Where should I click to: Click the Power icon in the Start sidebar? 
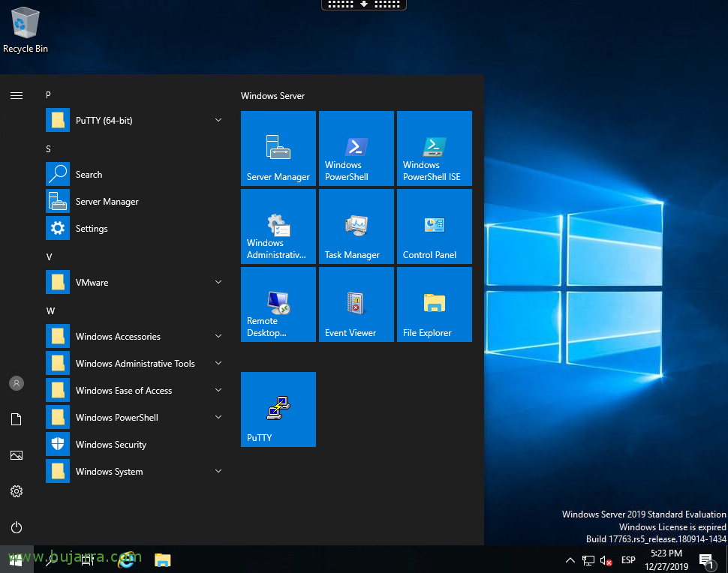pos(17,527)
